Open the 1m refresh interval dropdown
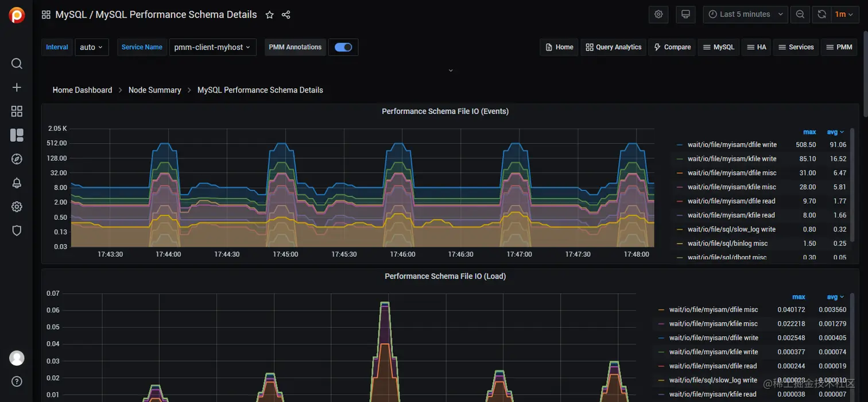The image size is (868, 402). point(844,14)
